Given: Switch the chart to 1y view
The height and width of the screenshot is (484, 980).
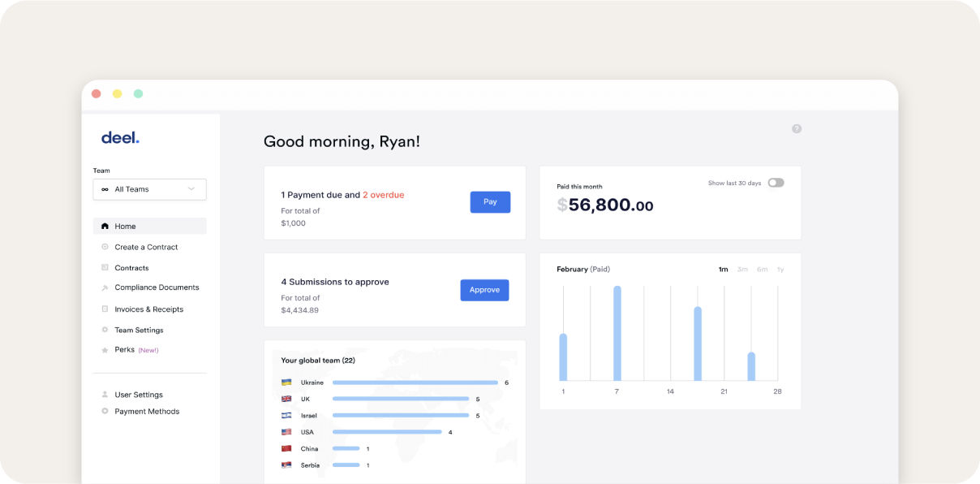Looking at the screenshot, I should pyautogui.click(x=780, y=269).
